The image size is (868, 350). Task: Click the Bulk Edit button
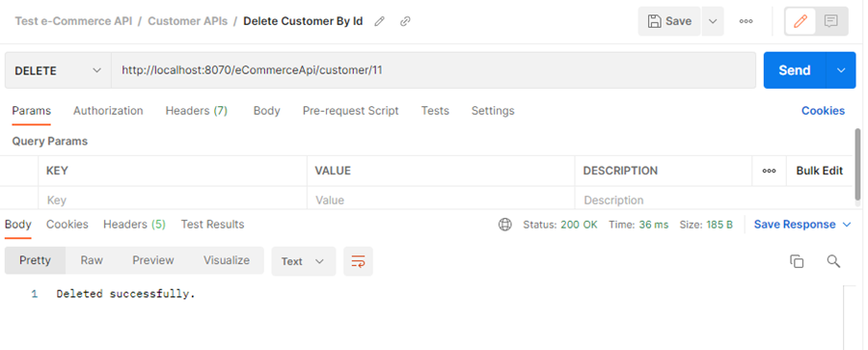point(819,171)
